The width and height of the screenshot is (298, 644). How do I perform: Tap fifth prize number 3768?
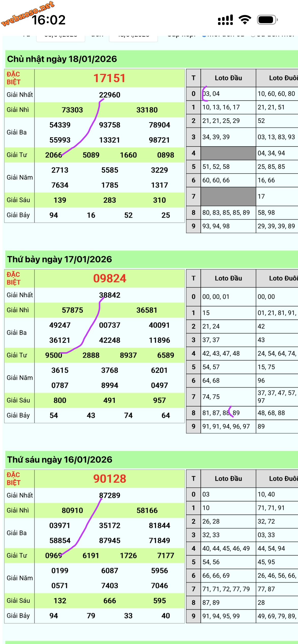(x=110, y=370)
